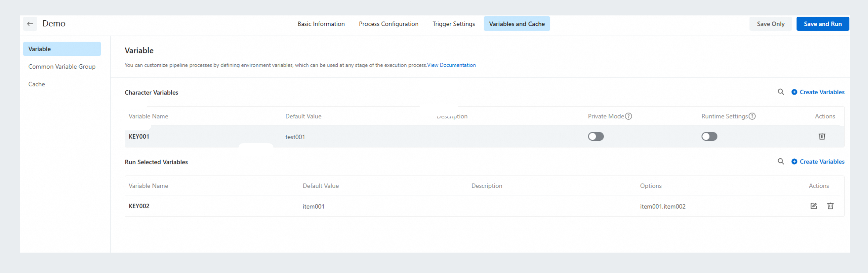Delete the KEY002 variable

click(830, 206)
